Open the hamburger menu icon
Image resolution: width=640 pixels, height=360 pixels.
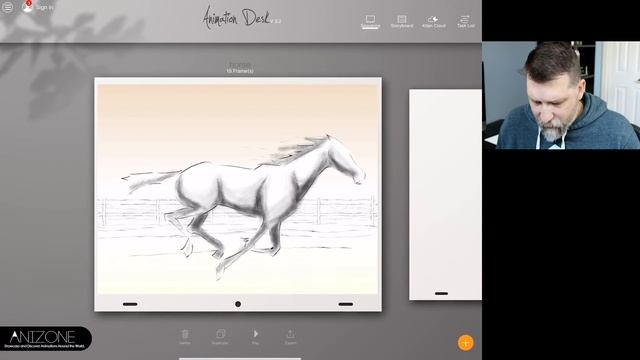(7, 7)
